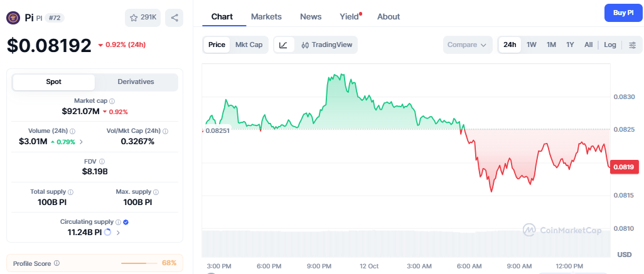Click the $8.19B FDV value
The width and height of the screenshot is (644, 274).
click(95, 172)
